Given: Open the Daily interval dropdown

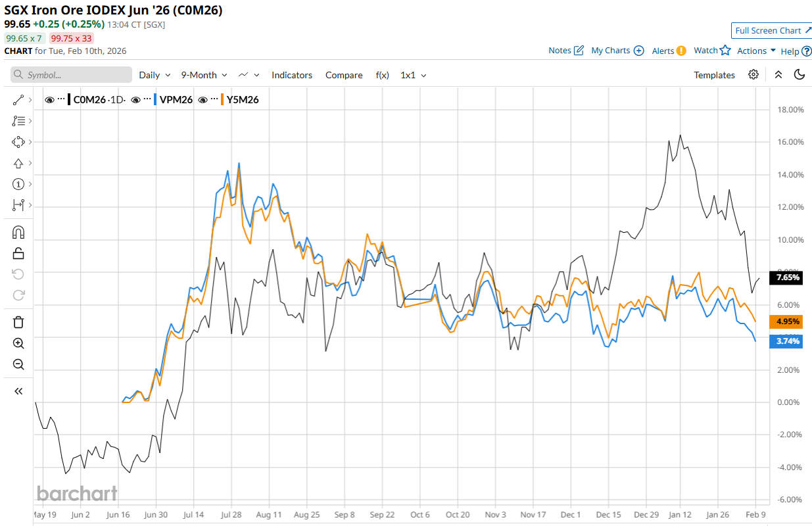Looking at the screenshot, I should (x=155, y=75).
